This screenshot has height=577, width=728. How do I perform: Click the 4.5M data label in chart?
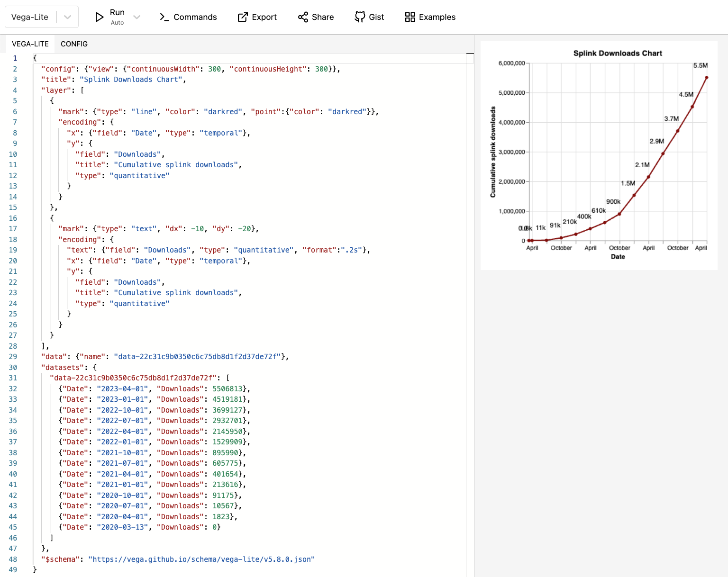click(x=686, y=95)
